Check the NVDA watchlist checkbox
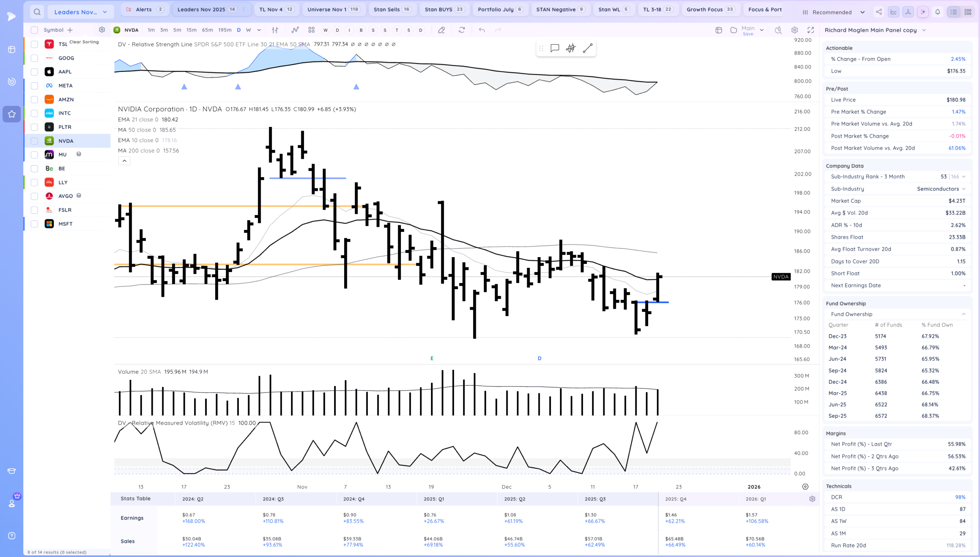The height and width of the screenshot is (557, 980). [34, 141]
